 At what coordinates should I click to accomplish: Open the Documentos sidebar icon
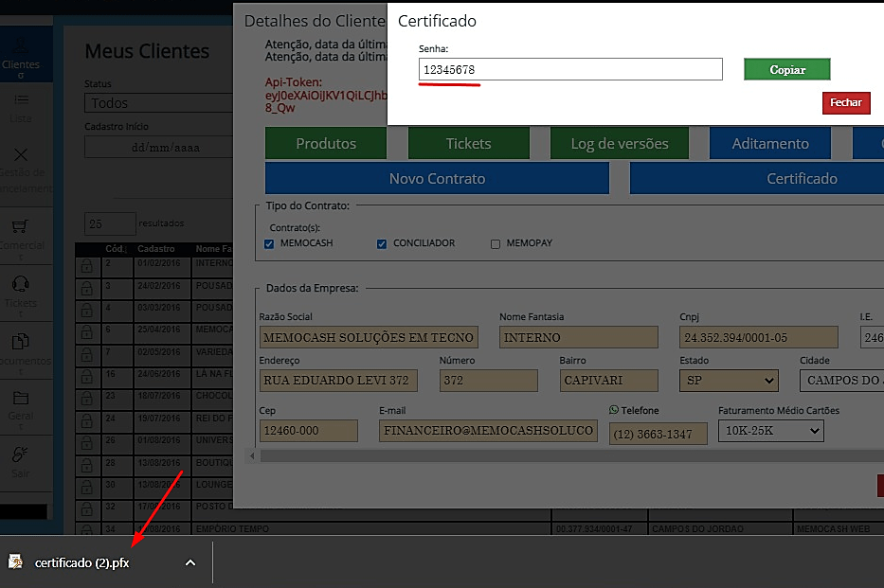click(21, 343)
